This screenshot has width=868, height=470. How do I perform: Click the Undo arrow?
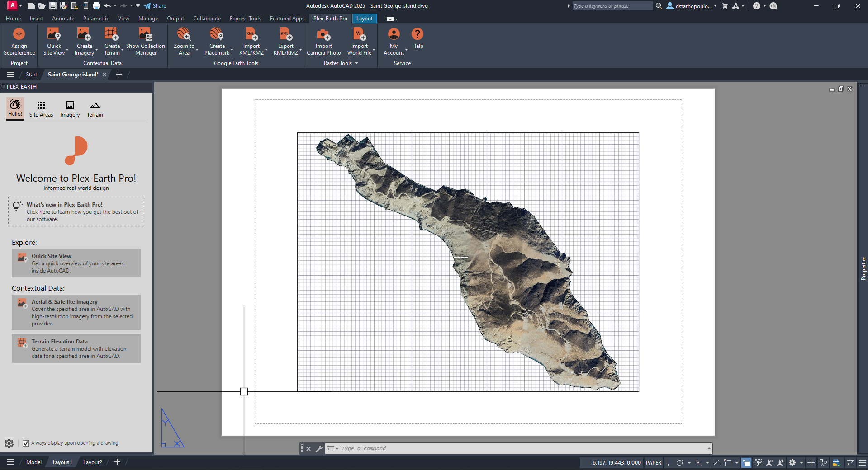tap(107, 6)
